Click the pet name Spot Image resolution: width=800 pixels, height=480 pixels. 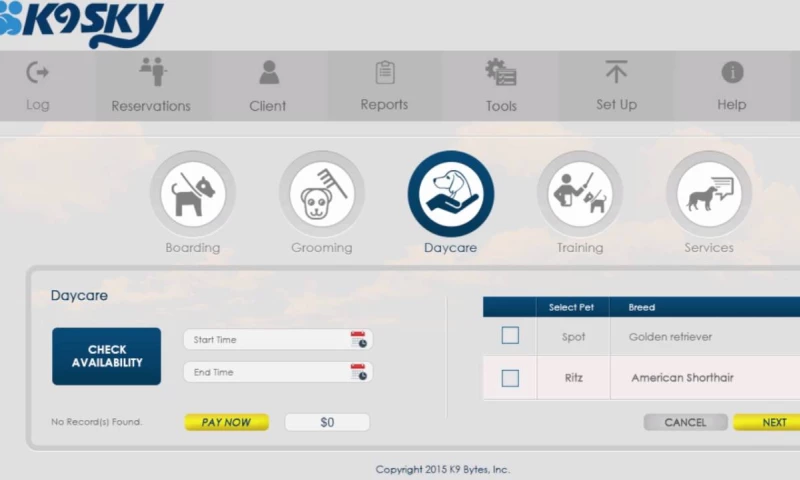[x=573, y=337]
